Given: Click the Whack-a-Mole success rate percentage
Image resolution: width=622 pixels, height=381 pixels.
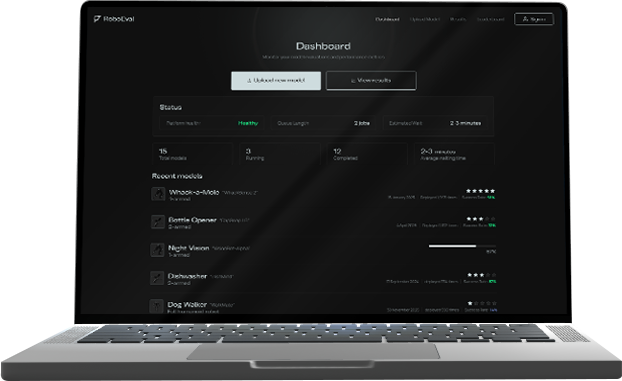Looking at the screenshot, I should tap(491, 197).
